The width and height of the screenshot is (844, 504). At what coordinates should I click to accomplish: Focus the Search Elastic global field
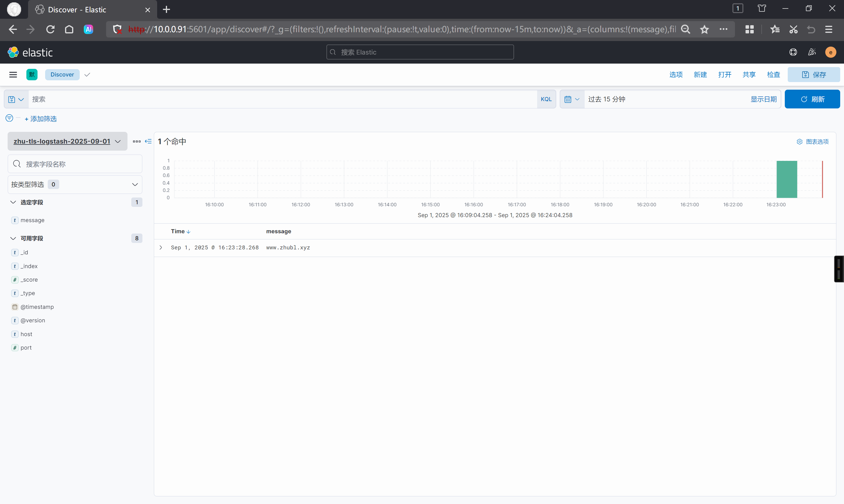(x=420, y=52)
